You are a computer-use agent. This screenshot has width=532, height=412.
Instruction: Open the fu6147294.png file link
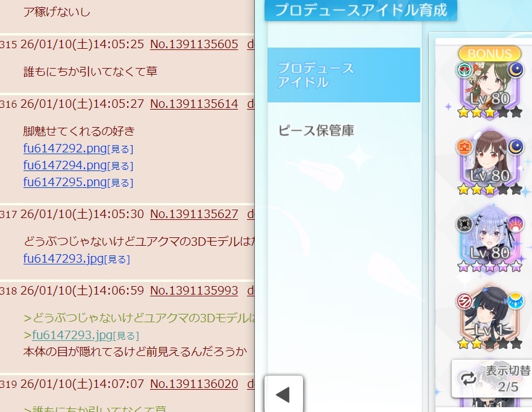point(65,165)
